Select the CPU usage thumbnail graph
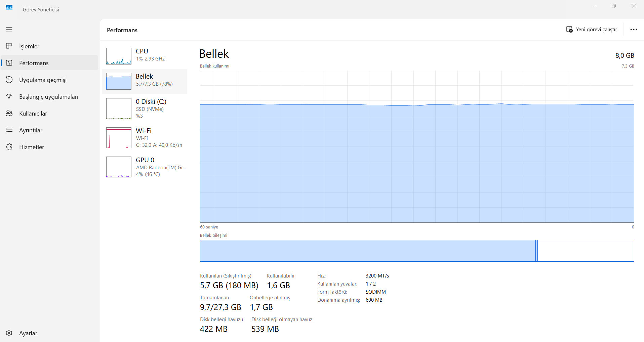The width and height of the screenshot is (644, 342). [x=119, y=56]
